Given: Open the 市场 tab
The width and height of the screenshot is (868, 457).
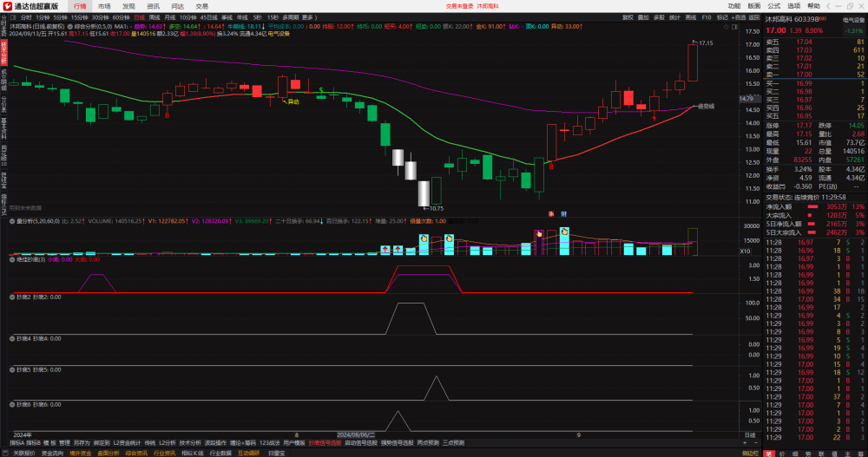Looking at the screenshot, I should [x=105, y=6].
